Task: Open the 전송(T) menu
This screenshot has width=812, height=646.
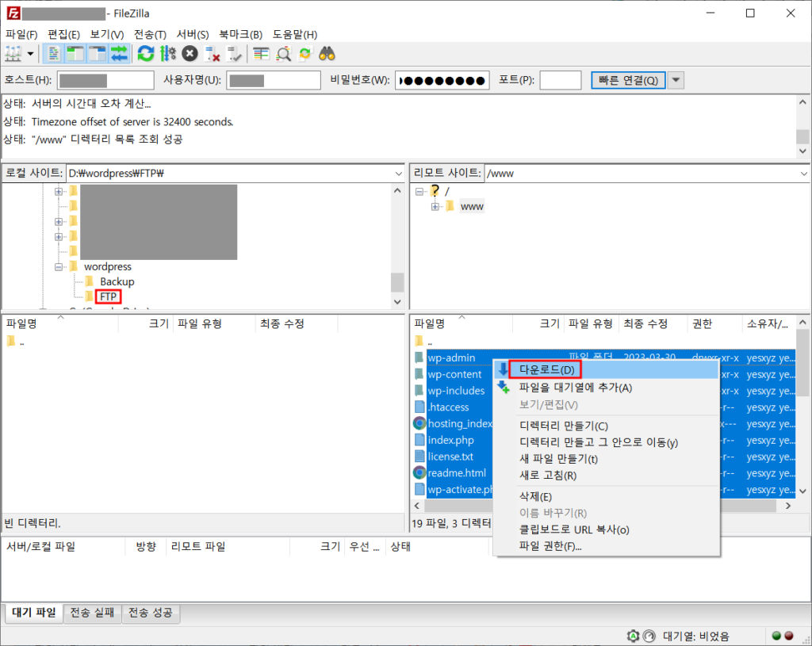Action: pos(150,34)
